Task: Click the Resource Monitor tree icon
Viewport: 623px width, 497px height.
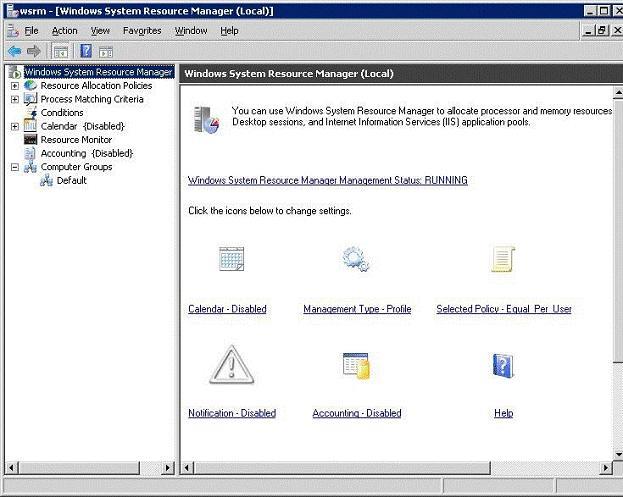Action: 30,139
